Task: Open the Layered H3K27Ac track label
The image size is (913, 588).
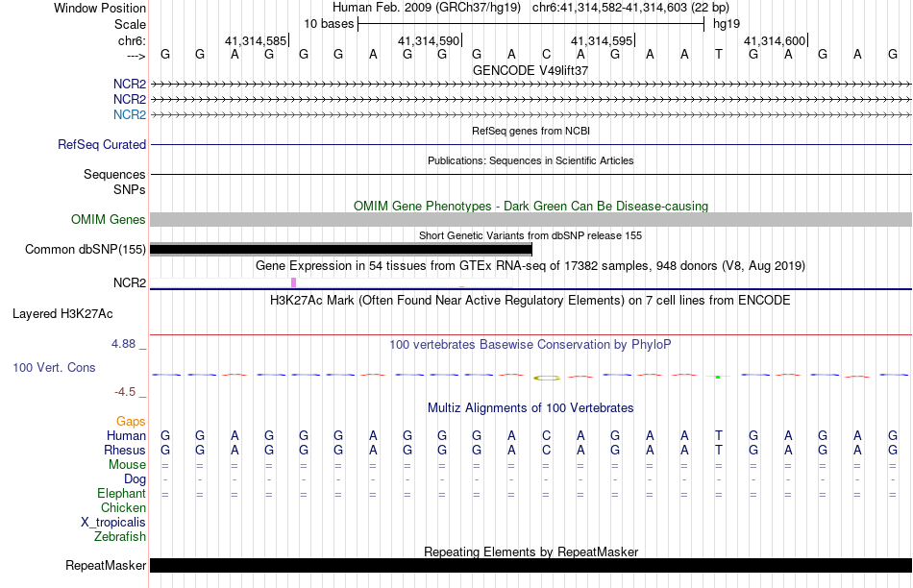Action: coord(62,314)
